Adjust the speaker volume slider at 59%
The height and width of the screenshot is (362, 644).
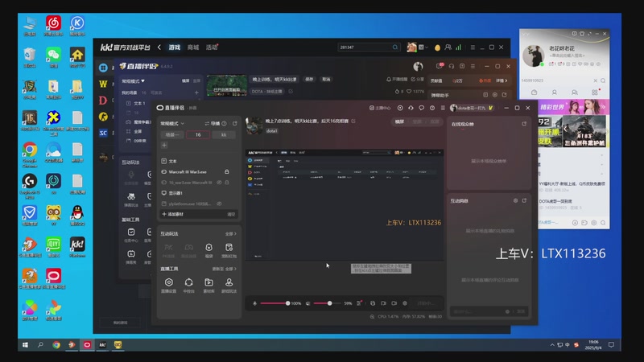click(328, 303)
